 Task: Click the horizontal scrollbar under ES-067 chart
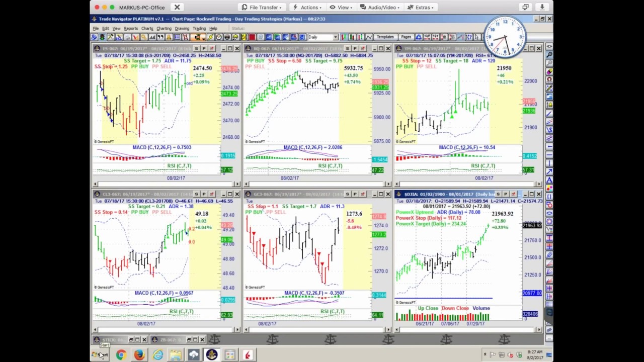[x=167, y=184]
